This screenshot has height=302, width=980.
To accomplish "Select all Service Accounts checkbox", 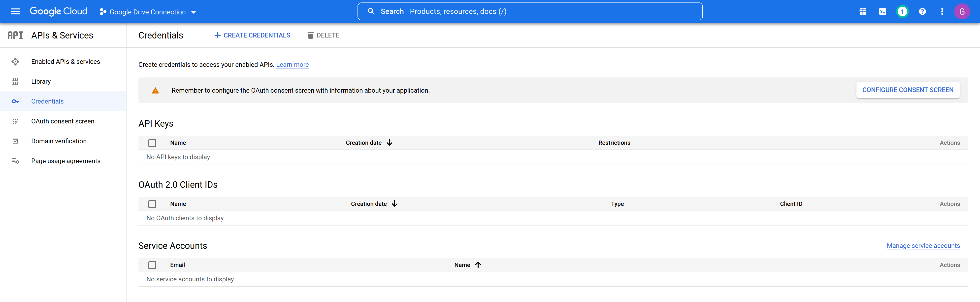I will pyautogui.click(x=152, y=265).
